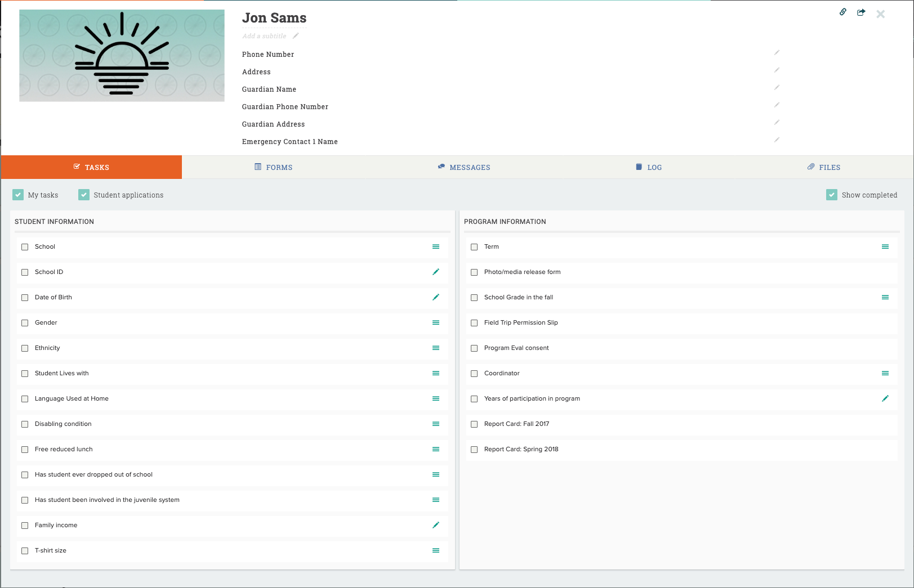The height and width of the screenshot is (588, 914).
Task: Go to the LOG tab
Action: click(x=649, y=167)
